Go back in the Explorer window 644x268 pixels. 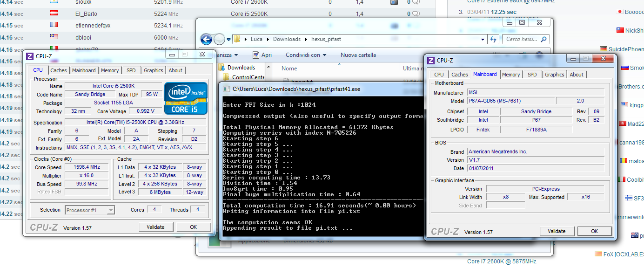click(206, 39)
